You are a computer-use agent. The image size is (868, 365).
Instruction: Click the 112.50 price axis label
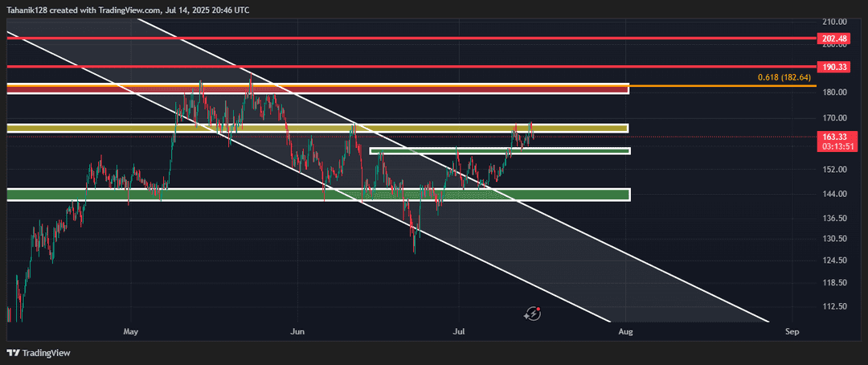pos(835,306)
